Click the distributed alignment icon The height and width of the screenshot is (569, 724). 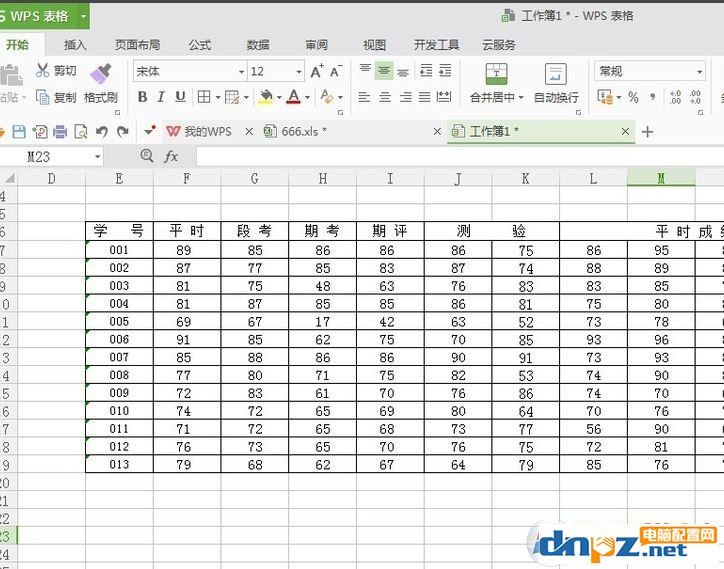click(444, 97)
